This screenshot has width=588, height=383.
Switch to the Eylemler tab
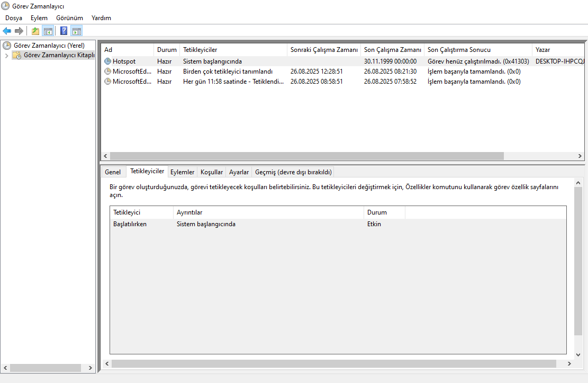(182, 172)
